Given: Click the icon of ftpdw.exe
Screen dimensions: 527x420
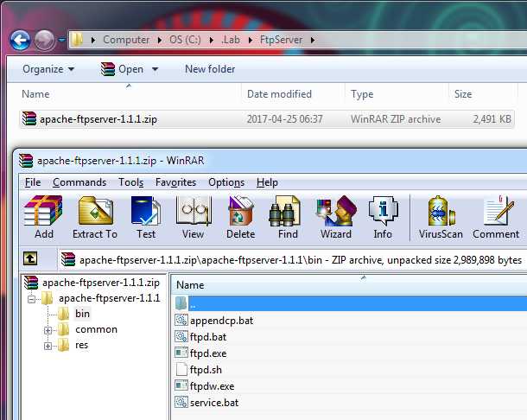Looking at the screenshot, I should click(181, 385).
